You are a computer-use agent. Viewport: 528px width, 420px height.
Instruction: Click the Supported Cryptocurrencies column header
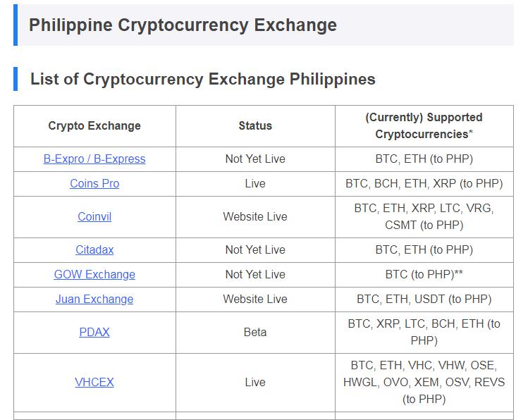point(424,125)
